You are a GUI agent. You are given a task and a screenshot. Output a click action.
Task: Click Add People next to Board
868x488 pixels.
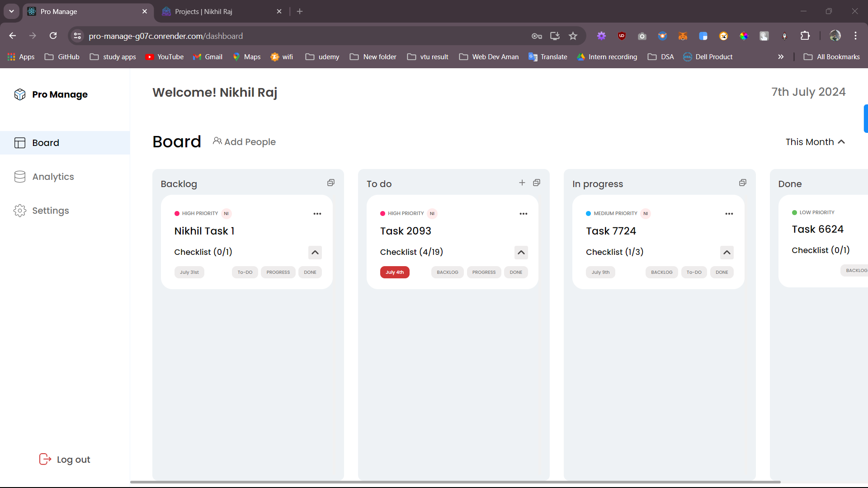[x=244, y=141]
